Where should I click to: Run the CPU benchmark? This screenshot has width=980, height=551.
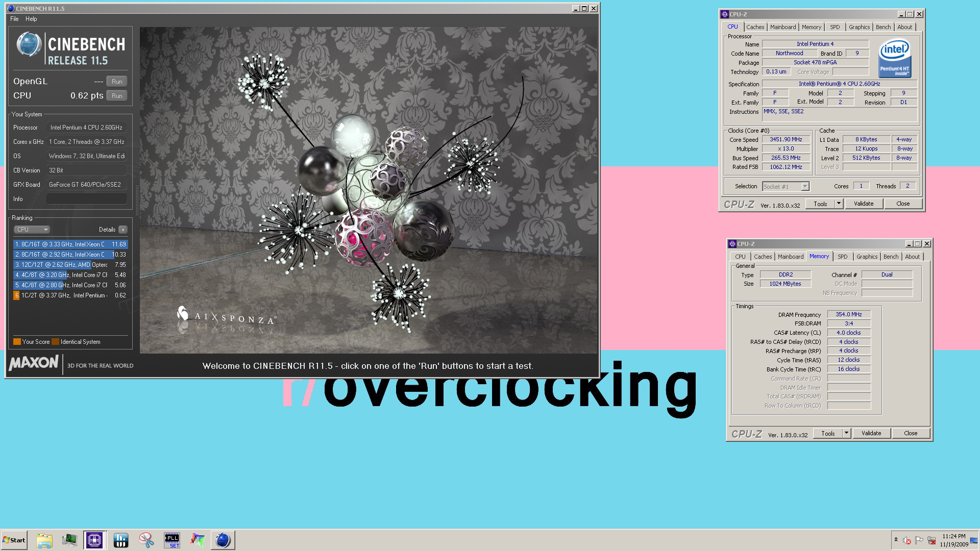(117, 96)
